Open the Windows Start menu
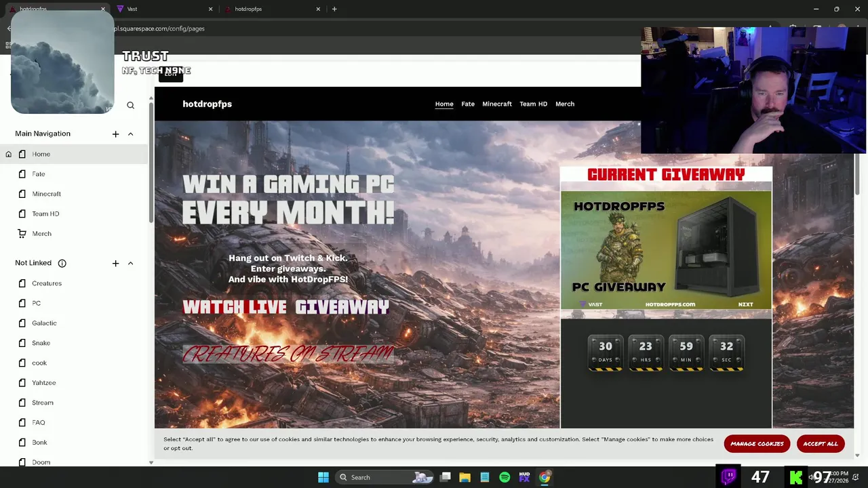 point(323,477)
